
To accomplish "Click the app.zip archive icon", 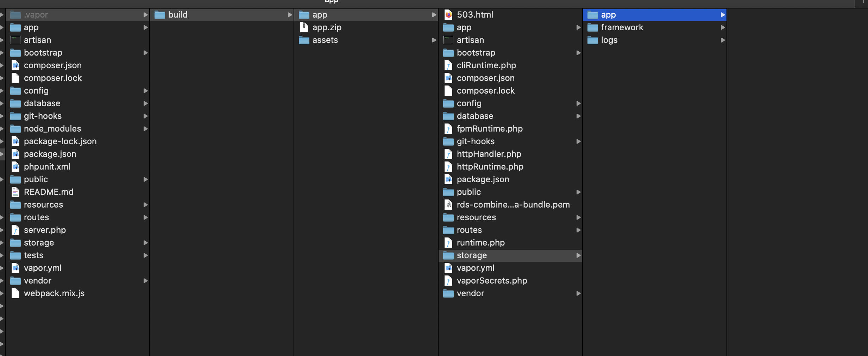I will click(304, 27).
